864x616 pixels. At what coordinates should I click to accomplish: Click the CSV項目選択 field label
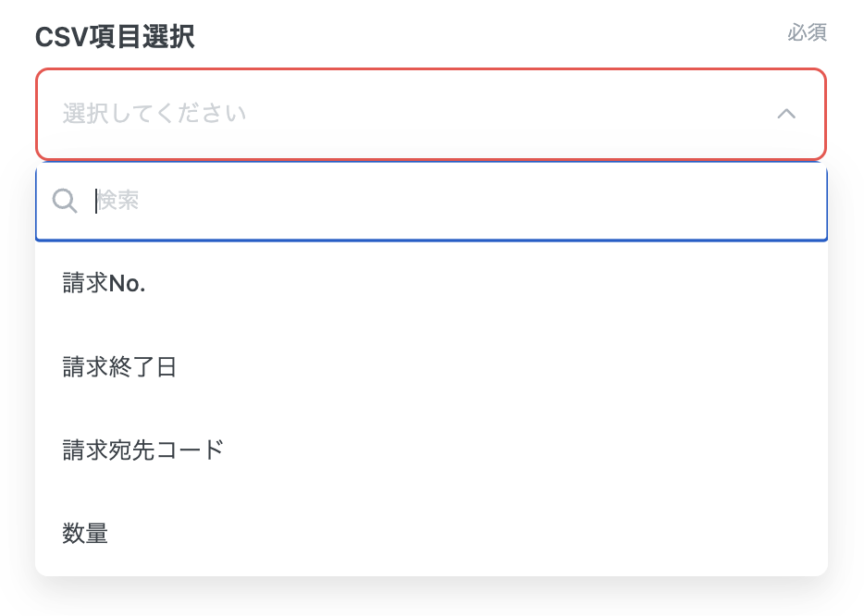pos(115,36)
